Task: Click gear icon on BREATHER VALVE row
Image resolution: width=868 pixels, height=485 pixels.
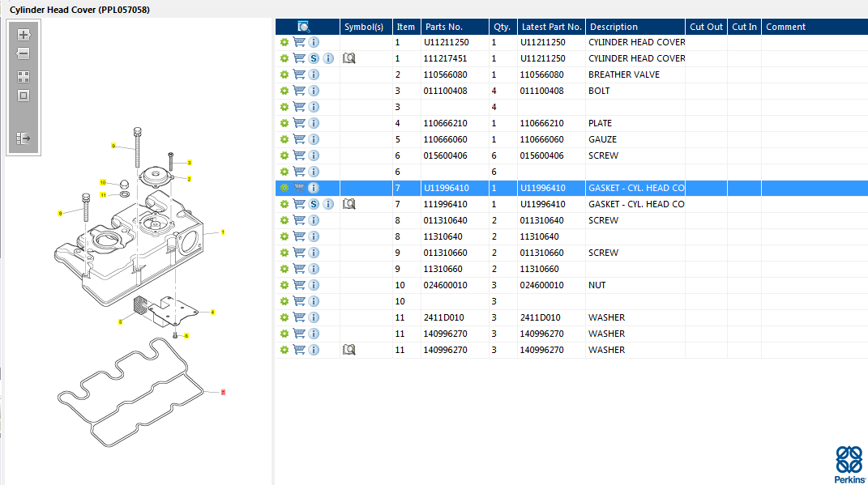Action: pyautogui.click(x=284, y=74)
